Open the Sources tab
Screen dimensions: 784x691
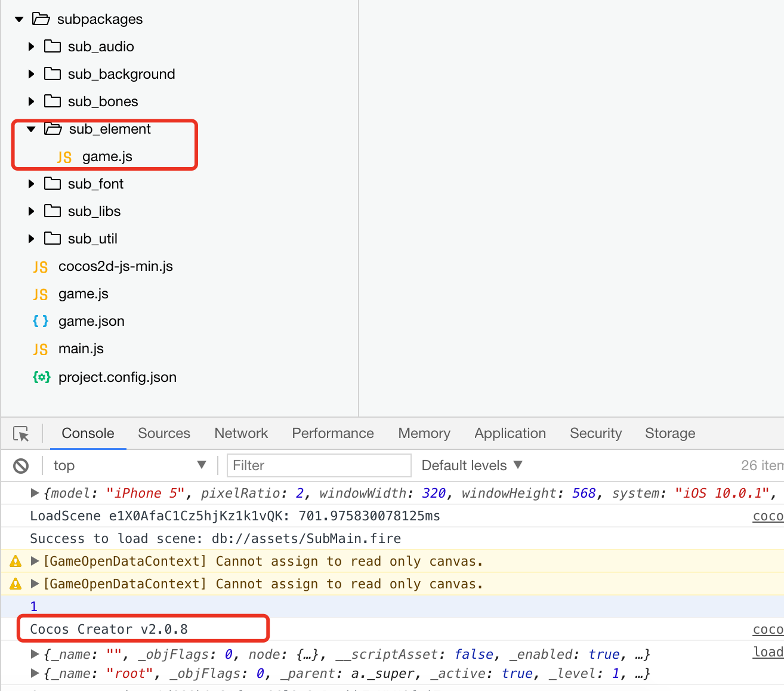point(164,433)
